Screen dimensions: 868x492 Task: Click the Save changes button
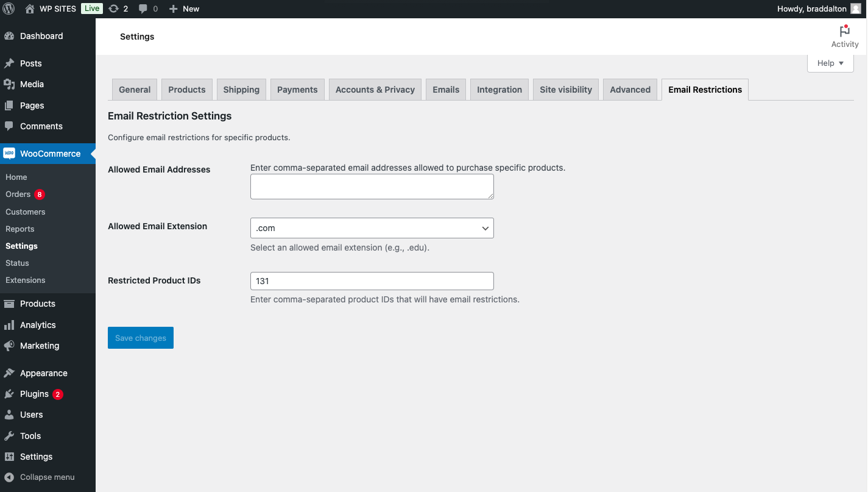point(141,338)
